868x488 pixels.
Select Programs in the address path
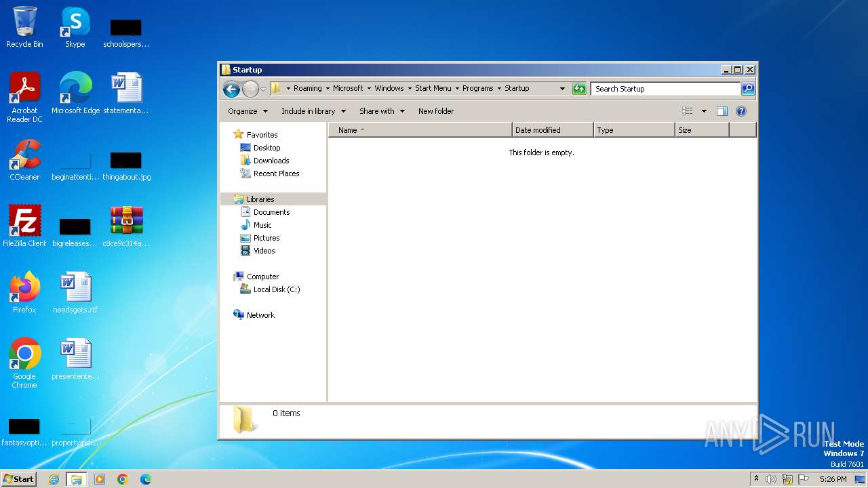[478, 88]
